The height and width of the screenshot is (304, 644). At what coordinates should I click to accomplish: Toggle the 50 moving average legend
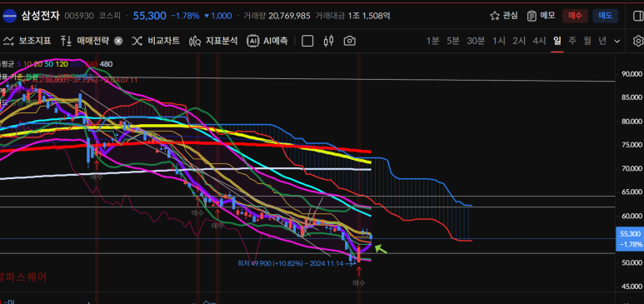[49, 64]
